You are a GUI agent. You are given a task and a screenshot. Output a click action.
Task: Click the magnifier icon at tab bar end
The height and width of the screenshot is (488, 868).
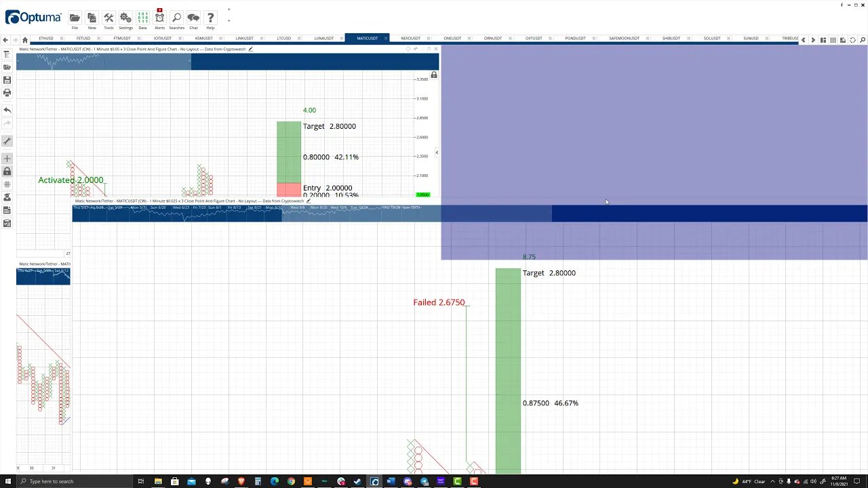(x=863, y=40)
